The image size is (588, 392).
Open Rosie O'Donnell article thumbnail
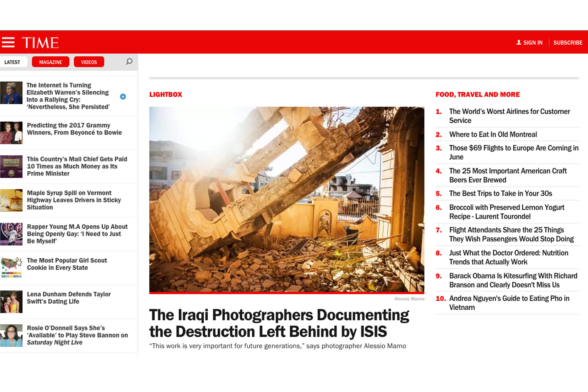click(x=11, y=335)
